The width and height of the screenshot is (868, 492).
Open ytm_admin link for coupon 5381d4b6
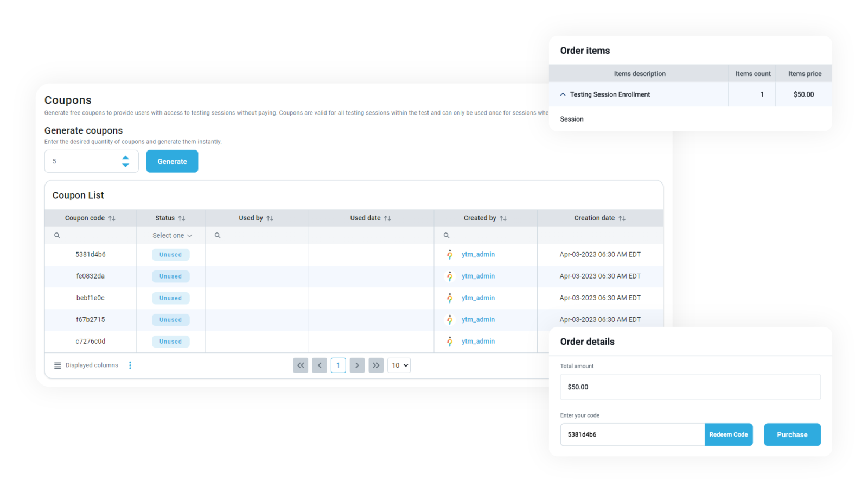(478, 254)
